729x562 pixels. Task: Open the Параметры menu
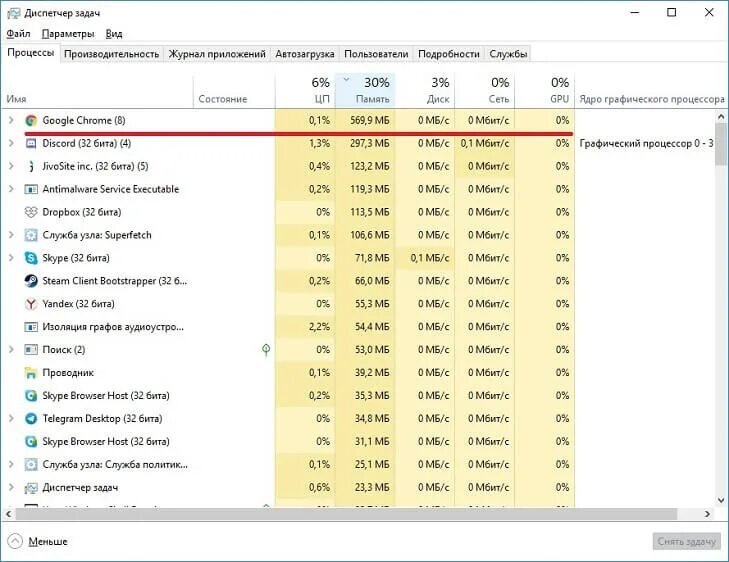pyautogui.click(x=68, y=33)
